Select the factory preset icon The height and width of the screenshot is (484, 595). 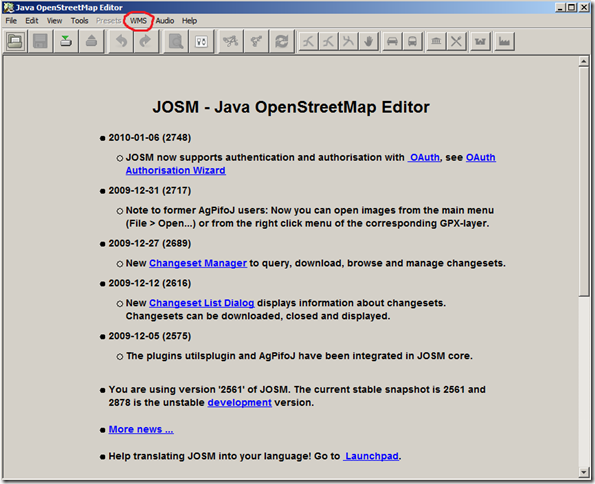coord(504,41)
